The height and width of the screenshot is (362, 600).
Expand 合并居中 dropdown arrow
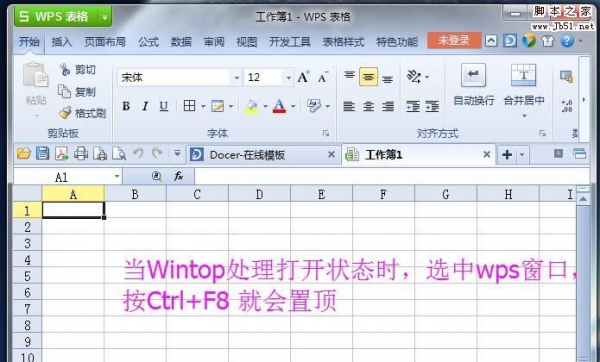click(x=524, y=116)
